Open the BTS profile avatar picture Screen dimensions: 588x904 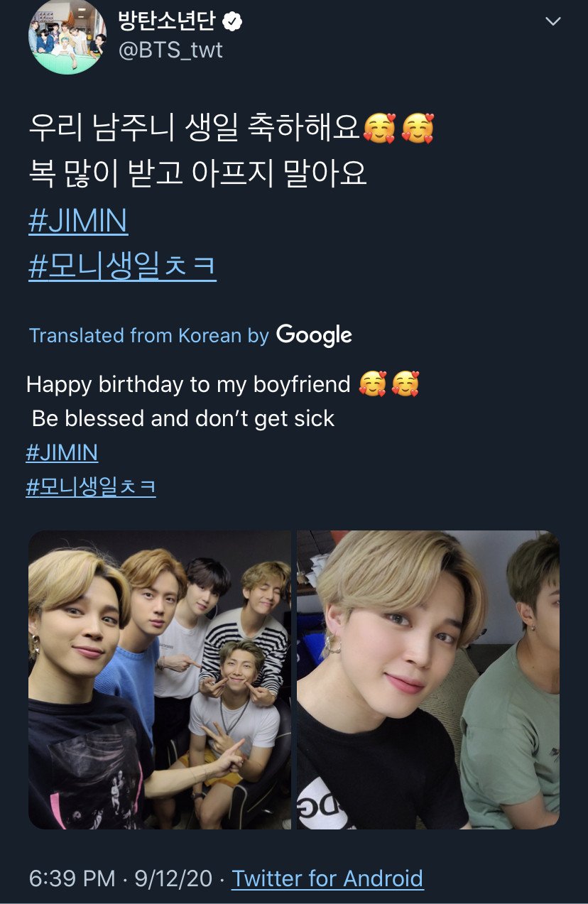point(67,38)
